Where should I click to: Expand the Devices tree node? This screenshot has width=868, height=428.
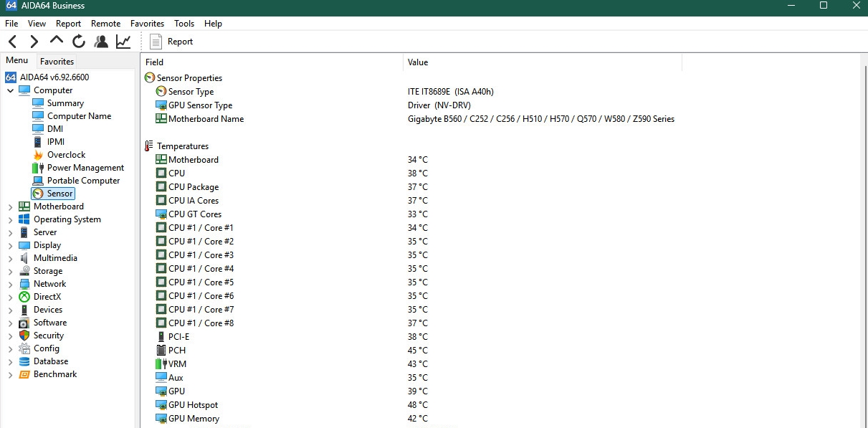(x=10, y=310)
